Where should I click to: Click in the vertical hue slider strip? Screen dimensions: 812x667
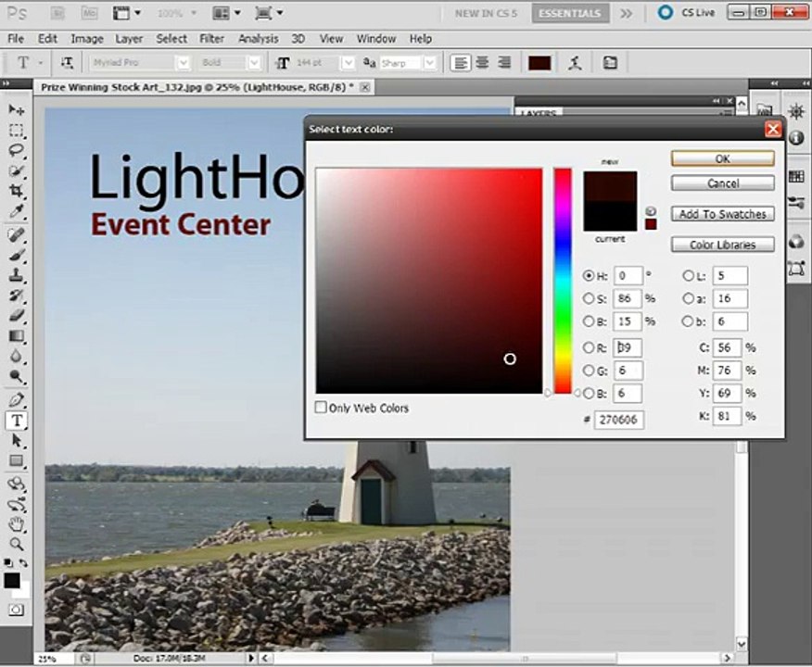tap(563, 281)
